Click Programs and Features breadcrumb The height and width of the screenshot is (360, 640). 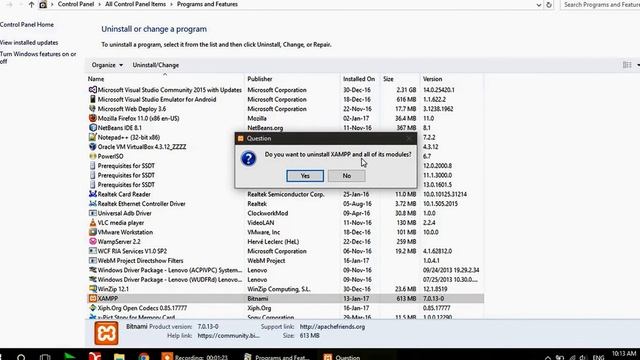point(207,4)
